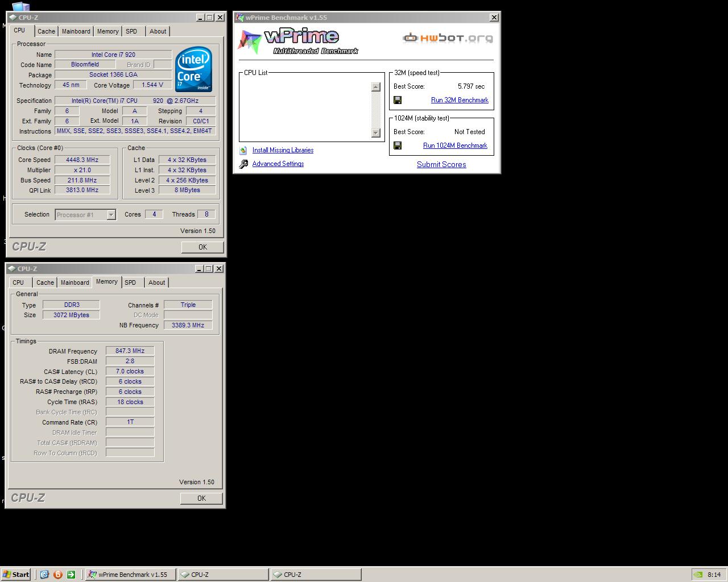Click the top CPU-Z title bar icon
Viewport: 728px width, 582px height.
[13, 18]
